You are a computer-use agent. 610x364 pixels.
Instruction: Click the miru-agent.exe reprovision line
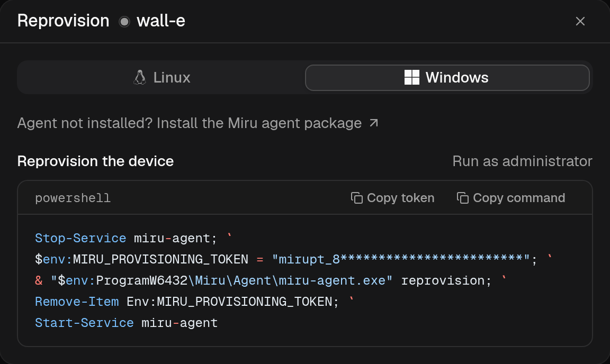[271, 280]
